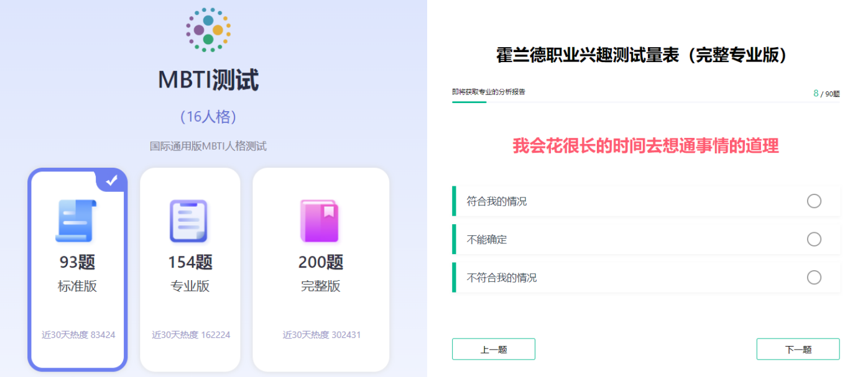Go to next question with 下一题

coord(798,349)
